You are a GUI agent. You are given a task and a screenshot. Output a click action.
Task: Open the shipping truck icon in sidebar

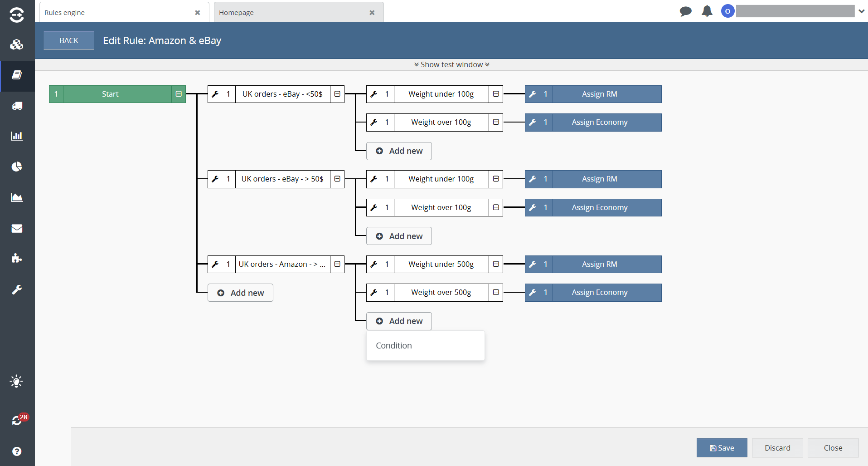click(17, 106)
